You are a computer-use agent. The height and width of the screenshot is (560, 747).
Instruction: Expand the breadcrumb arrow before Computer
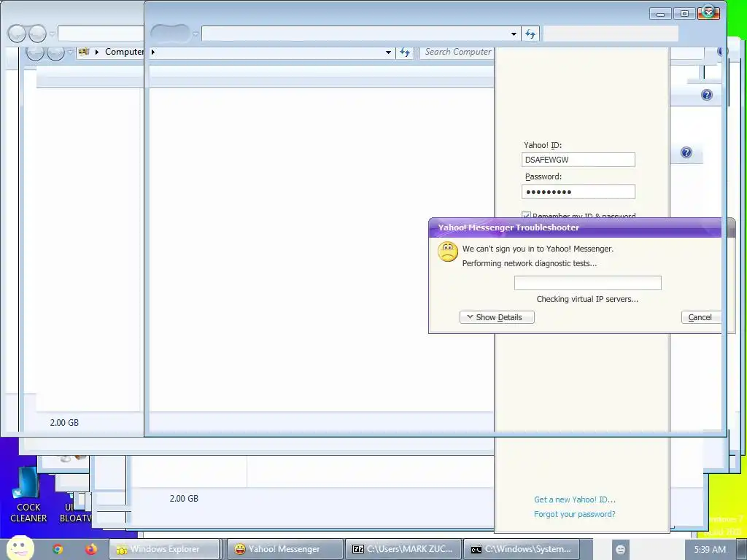click(x=97, y=52)
